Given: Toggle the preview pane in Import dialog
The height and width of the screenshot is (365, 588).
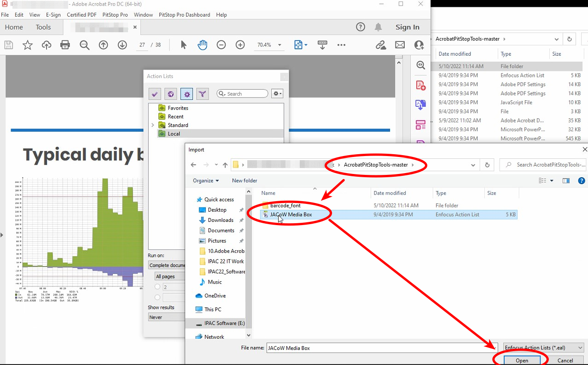Looking at the screenshot, I should [x=566, y=181].
